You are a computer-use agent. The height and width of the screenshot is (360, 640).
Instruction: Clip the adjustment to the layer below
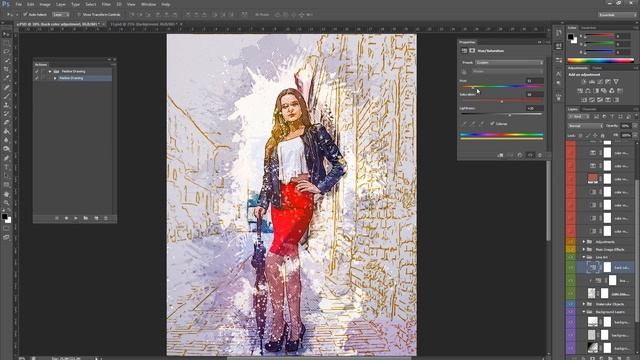[500, 155]
